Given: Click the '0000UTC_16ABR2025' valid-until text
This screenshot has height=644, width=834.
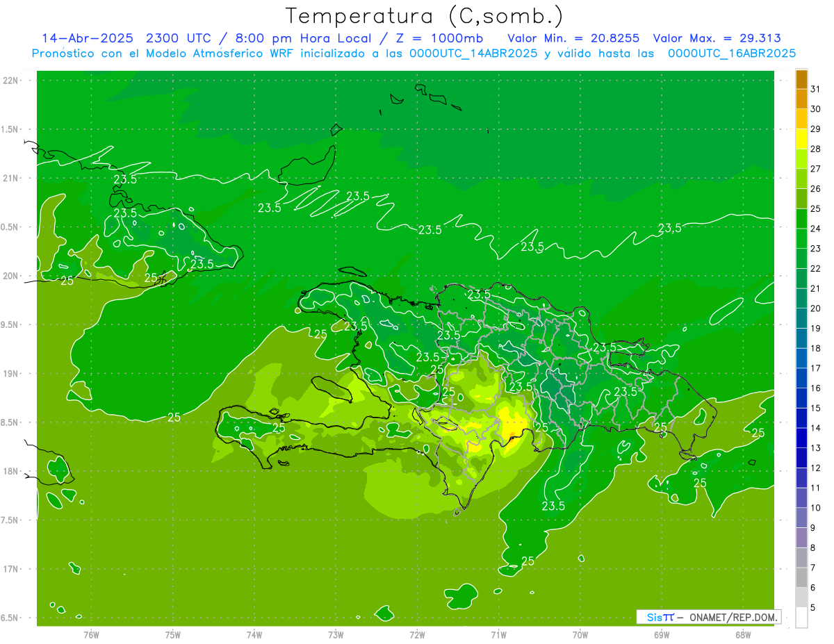Looking at the screenshot, I should click(x=732, y=53).
